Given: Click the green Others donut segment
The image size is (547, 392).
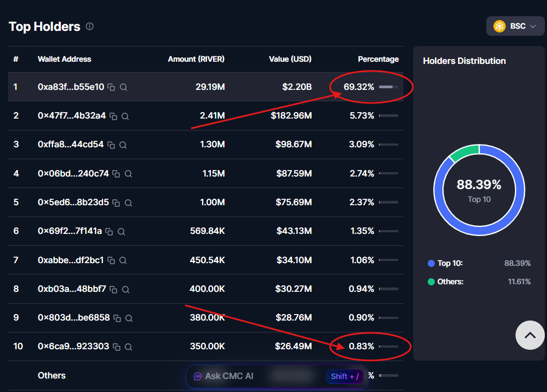Looking at the screenshot, I should (464, 153).
